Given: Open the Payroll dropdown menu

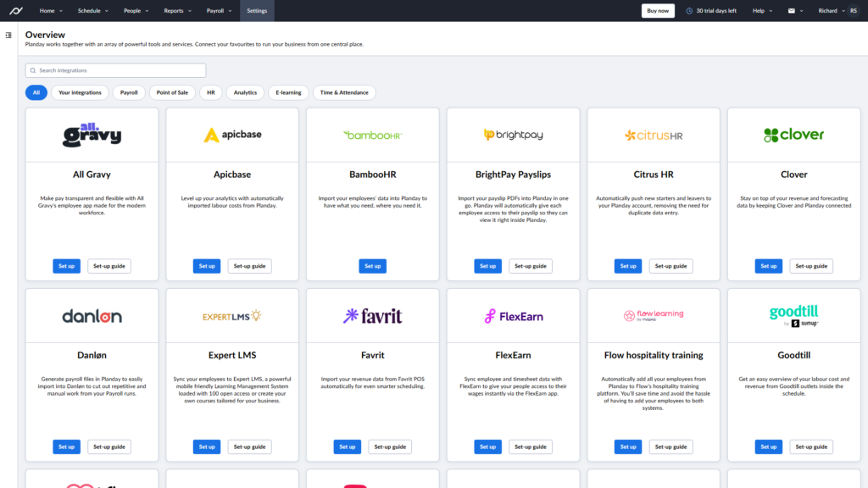Looking at the screenshot, I should [x=220, y=10].
